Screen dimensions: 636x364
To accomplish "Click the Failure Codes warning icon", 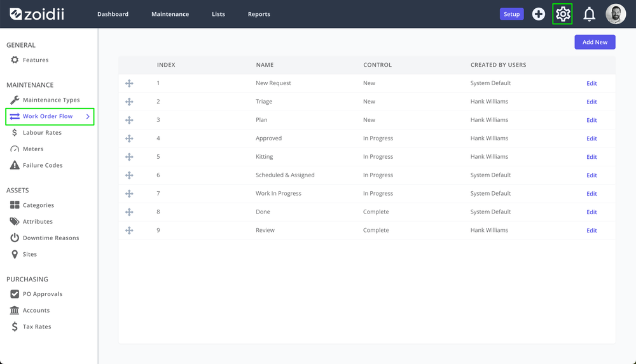I will pos(15,165).
